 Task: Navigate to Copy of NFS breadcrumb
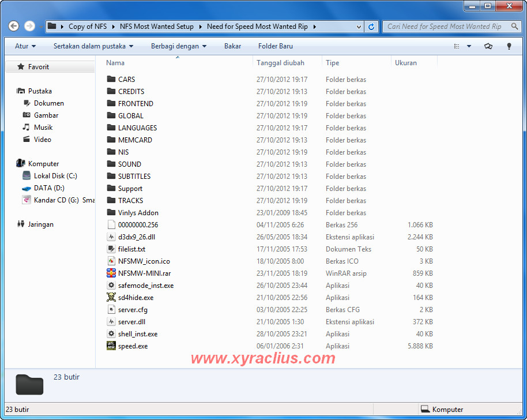tap(88, 27)
